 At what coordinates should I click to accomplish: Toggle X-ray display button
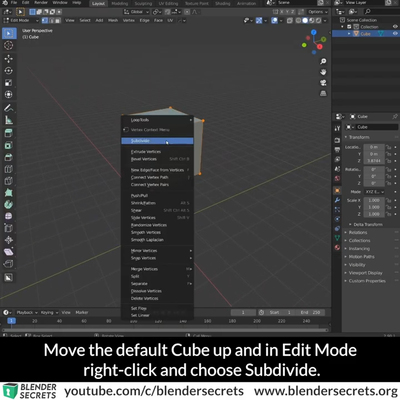click(290, 20)
